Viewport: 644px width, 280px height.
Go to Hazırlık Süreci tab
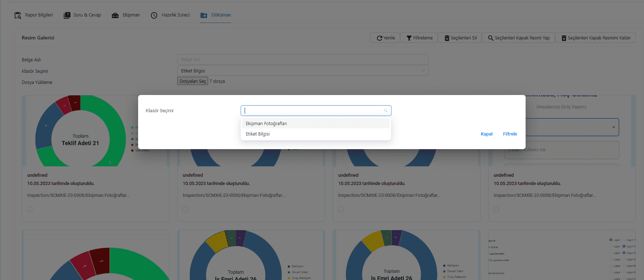pos(170,15)
